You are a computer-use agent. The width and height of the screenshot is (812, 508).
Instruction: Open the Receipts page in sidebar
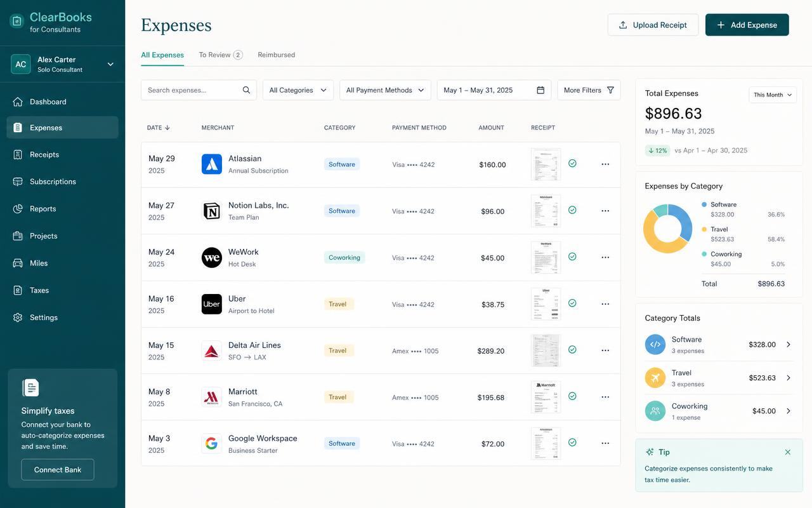click(x=62, y=154)
